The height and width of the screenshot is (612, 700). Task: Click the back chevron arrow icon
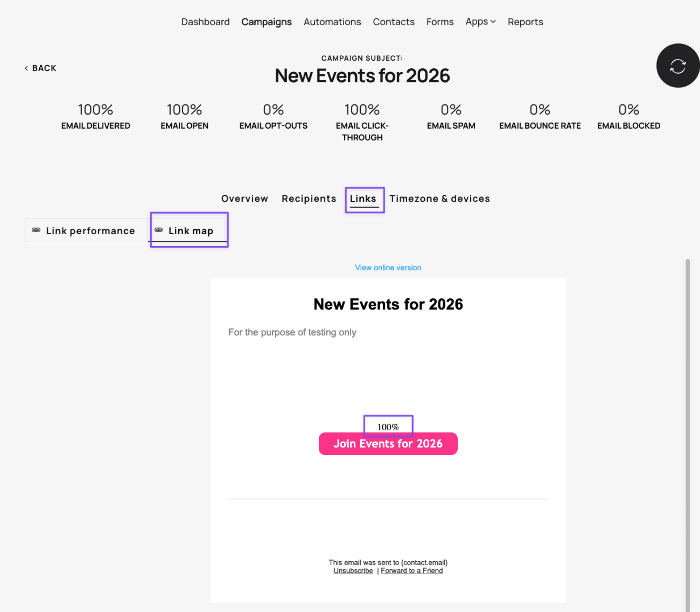tap(26, 68)
